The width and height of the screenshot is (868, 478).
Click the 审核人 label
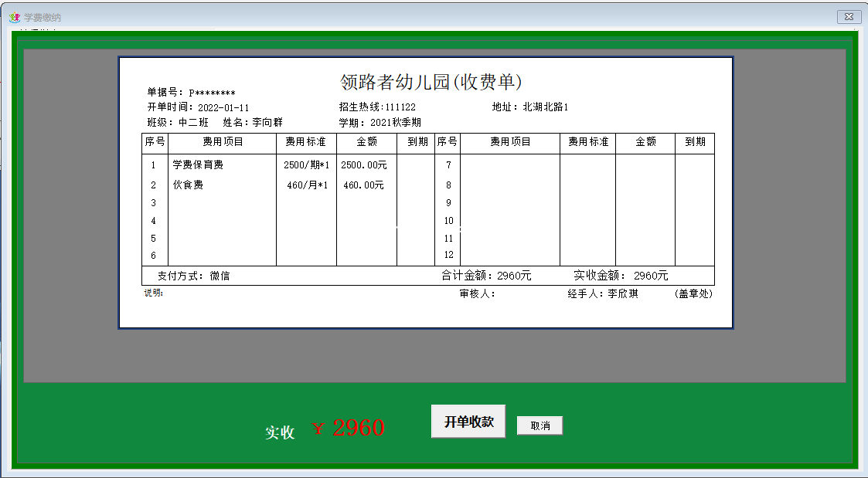point(477,293)
